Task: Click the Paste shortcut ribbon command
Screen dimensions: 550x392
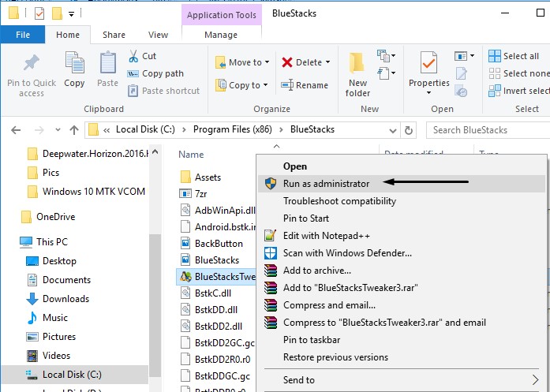Action: (x=164, y=91)
